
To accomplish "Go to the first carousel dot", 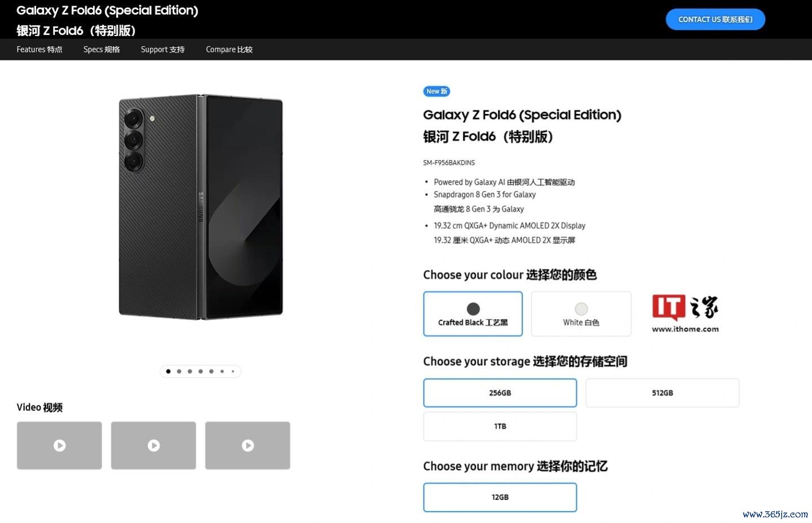I will coord(168,371).
